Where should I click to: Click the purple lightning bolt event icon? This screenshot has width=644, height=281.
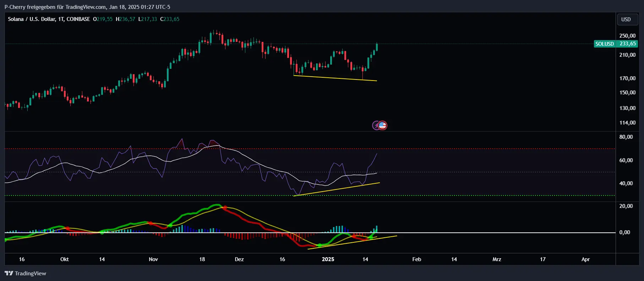376,125
